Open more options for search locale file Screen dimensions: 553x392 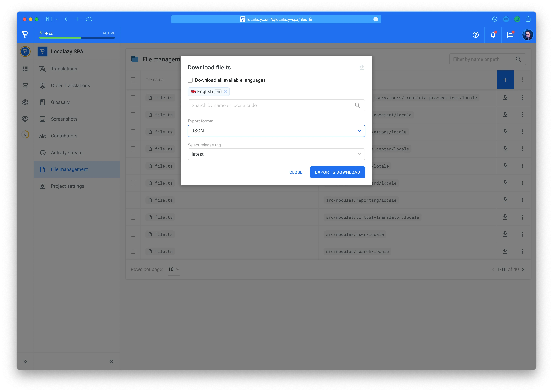pos(522,251)
